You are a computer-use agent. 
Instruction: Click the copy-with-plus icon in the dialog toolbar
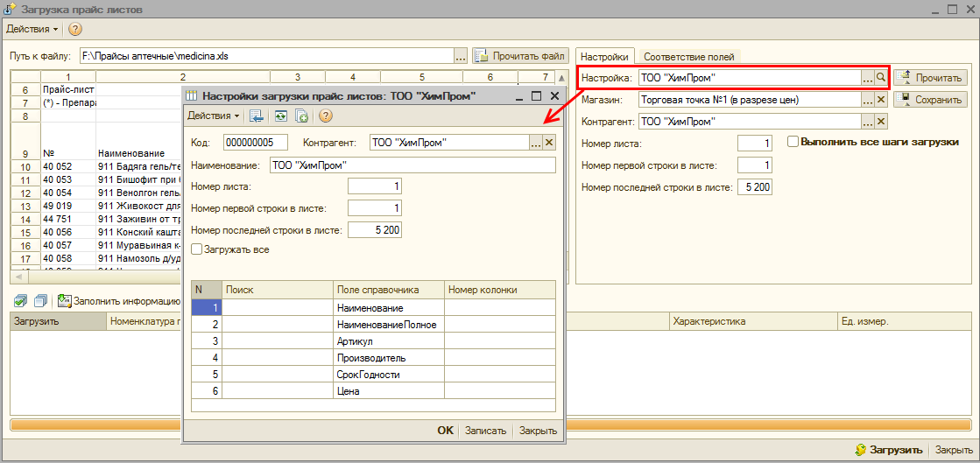pos(301,116)
